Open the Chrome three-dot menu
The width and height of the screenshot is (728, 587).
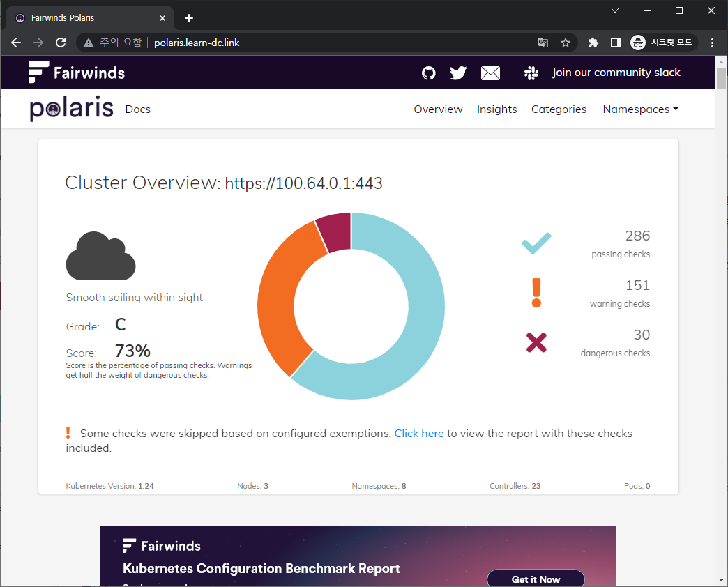click(x=712, y=43)
